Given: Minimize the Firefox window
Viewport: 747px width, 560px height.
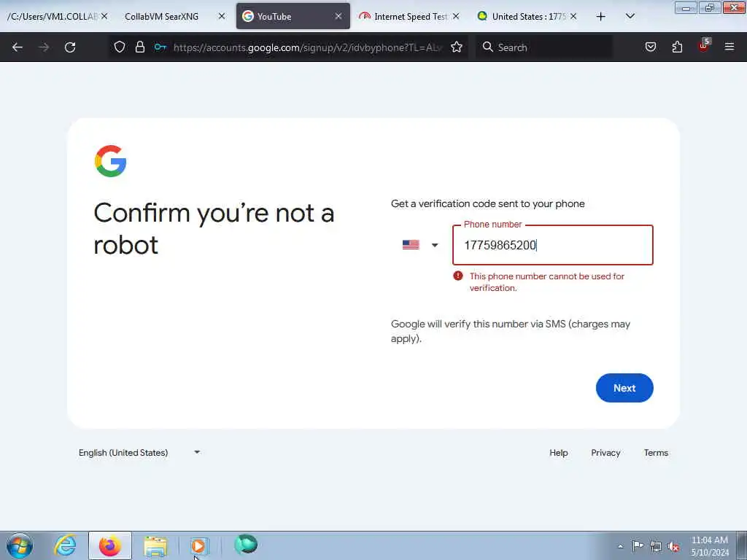Looking at the screenshot, I should [x=686, y=7].
